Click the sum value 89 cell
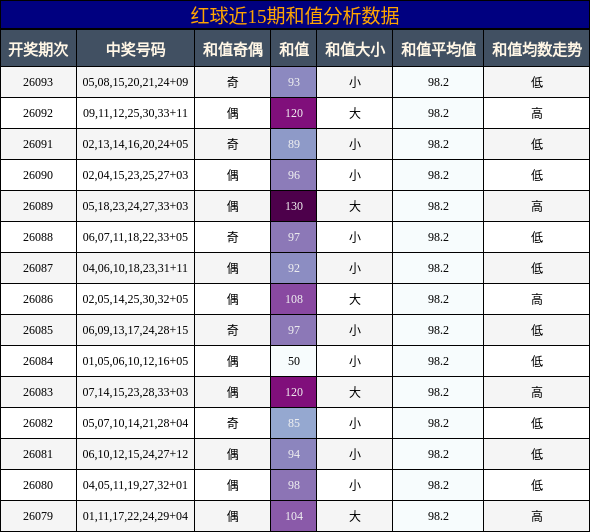The width and height of the screenshot is (590, 532). pos(293,144)
